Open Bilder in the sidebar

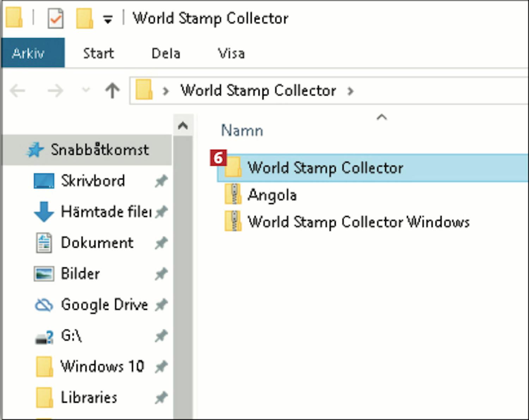tap(80, 273)
